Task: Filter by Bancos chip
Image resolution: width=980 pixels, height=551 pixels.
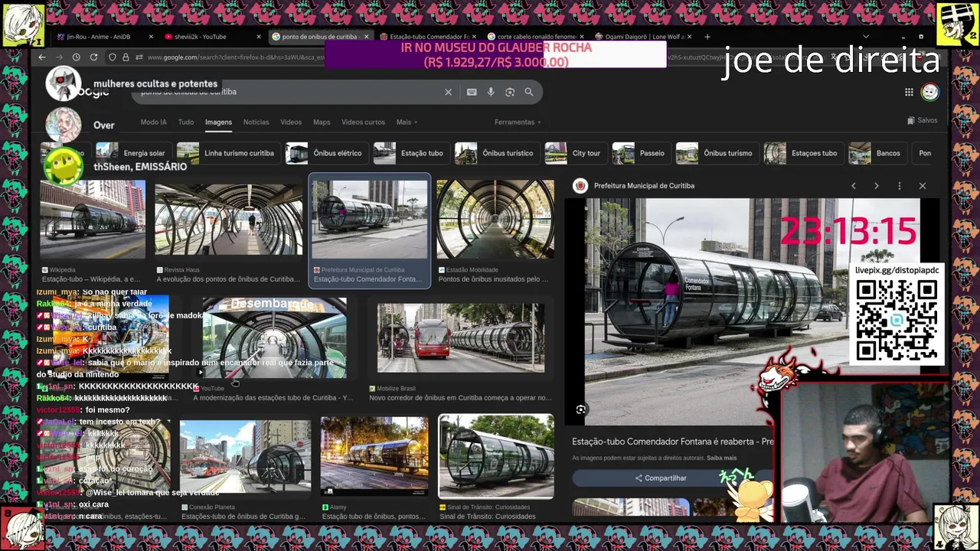Action: click(x=877, y=153)
